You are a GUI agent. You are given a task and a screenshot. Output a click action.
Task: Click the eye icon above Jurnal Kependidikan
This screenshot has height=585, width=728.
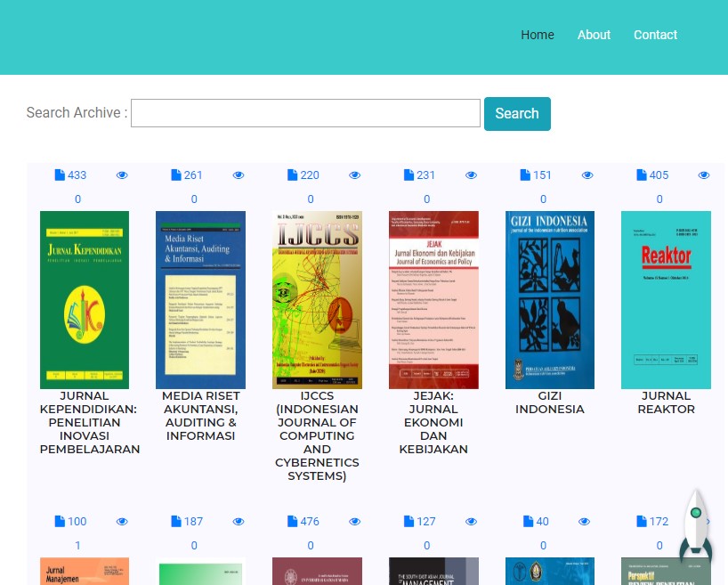[122, 175]
